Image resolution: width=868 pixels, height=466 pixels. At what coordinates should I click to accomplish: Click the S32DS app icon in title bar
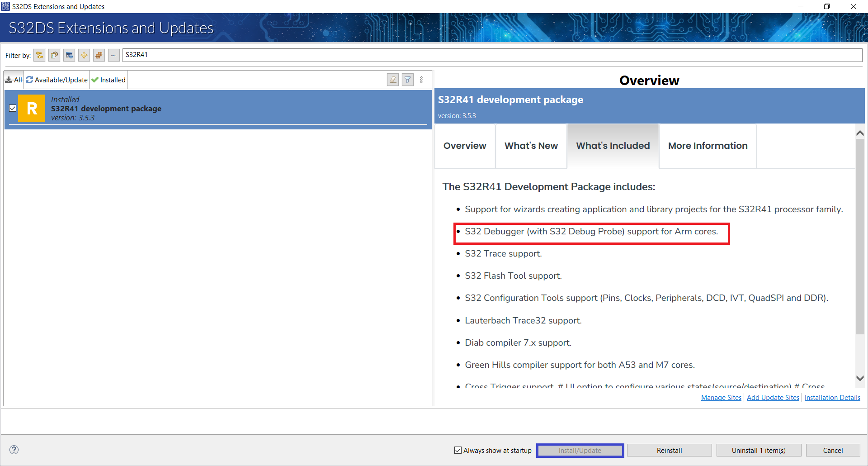tap(5, 6)
